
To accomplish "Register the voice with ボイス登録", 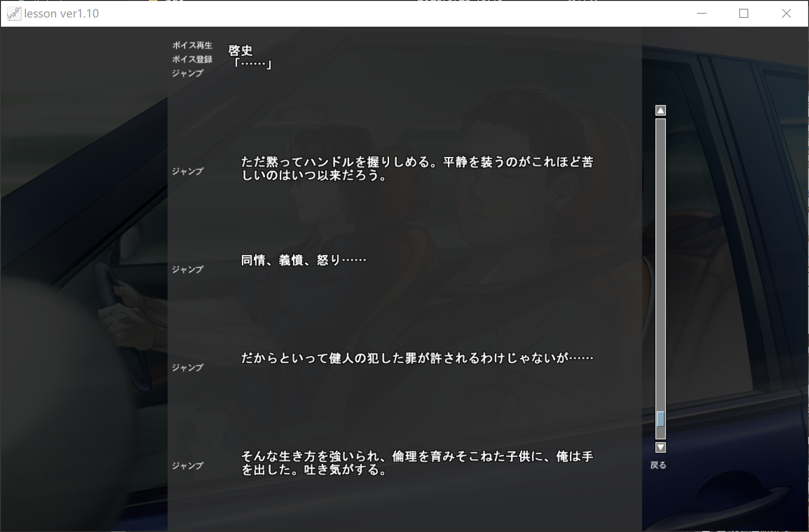I will (192, 59).
